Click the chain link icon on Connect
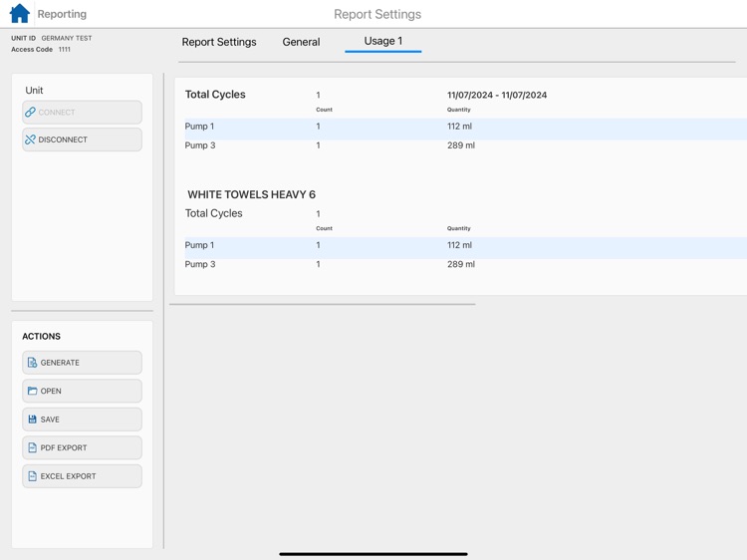 point(30,112)
